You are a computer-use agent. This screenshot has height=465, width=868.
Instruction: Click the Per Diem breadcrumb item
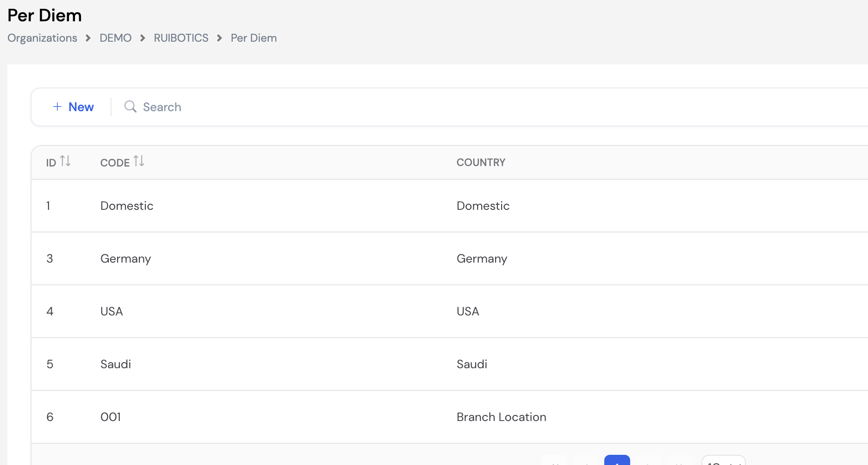click(x=254, y=38)
